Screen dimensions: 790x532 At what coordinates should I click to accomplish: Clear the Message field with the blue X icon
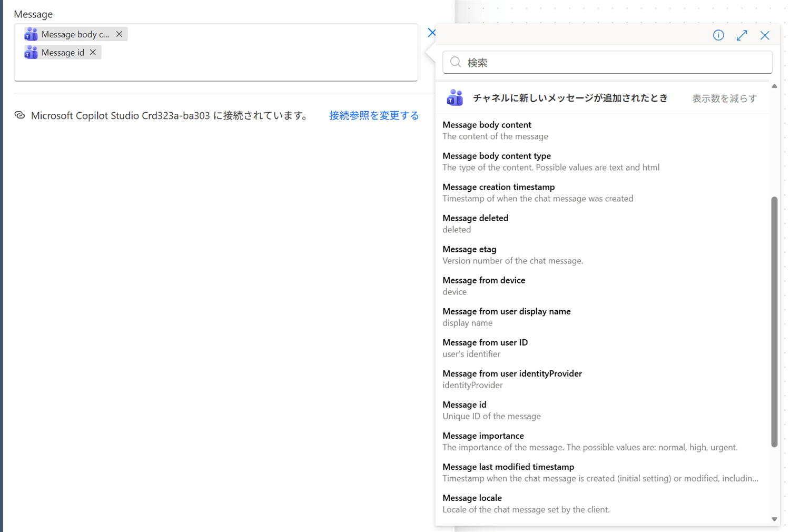coord(431,32)
